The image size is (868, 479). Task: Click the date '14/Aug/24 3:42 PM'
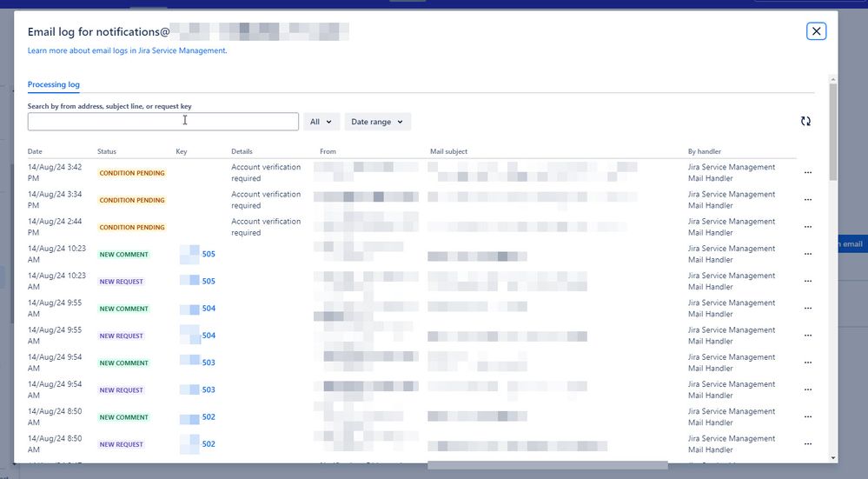pyautogui.click(x=55, y=173)
